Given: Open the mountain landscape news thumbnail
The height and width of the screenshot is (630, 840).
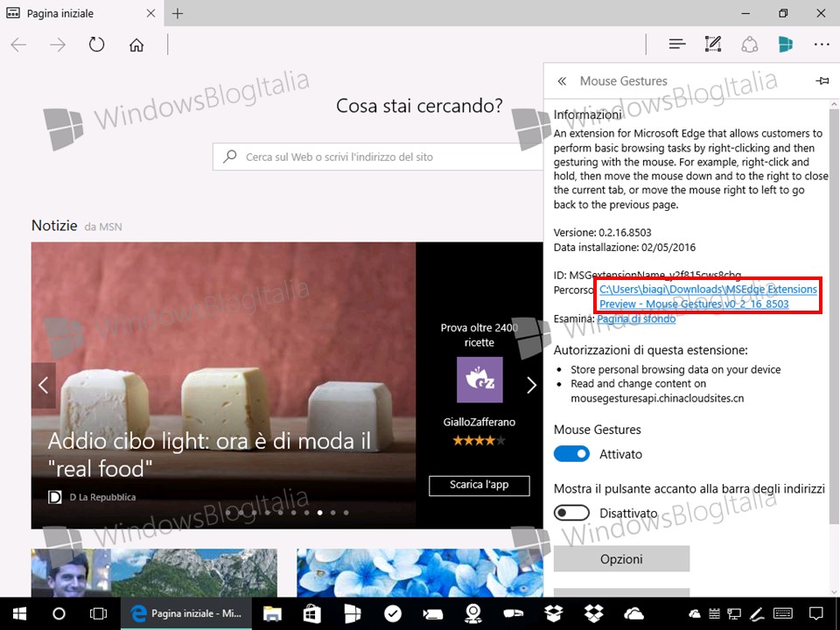Looking at the screenshot, I should 154,572.
